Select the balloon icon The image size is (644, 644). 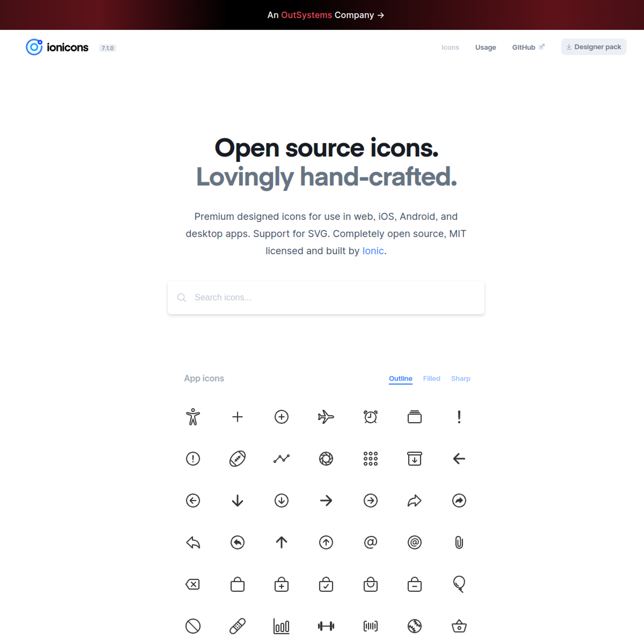pyautogui.click(x=459, y=584)
